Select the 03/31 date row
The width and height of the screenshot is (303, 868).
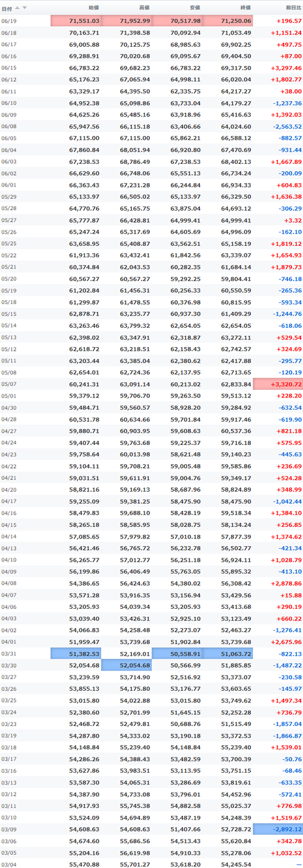coord(151,653)
